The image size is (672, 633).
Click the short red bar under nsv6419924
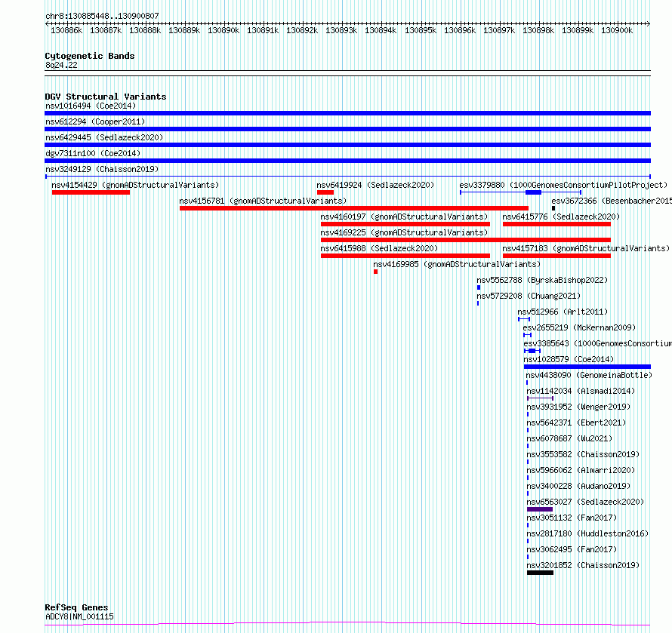coord(325,192)
